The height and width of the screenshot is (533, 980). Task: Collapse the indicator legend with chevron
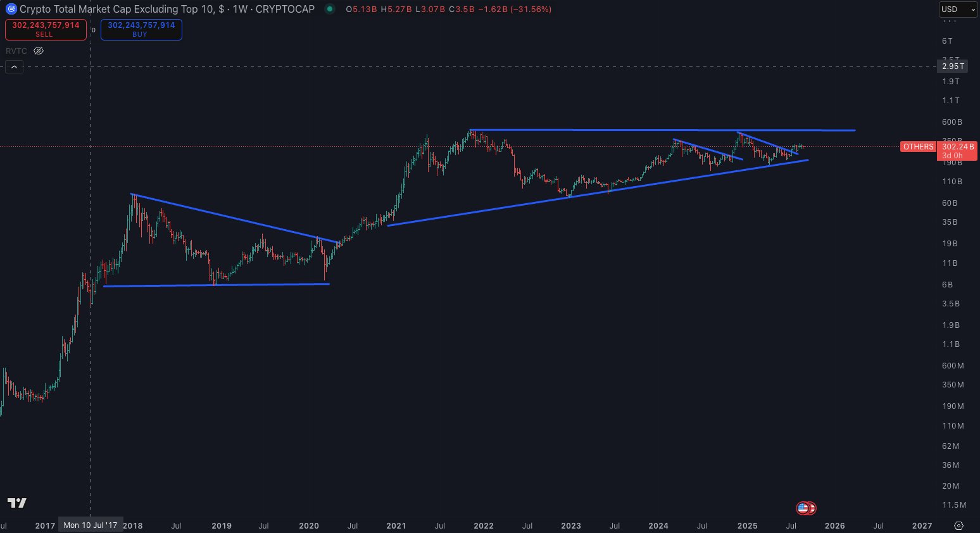[14, 66]
